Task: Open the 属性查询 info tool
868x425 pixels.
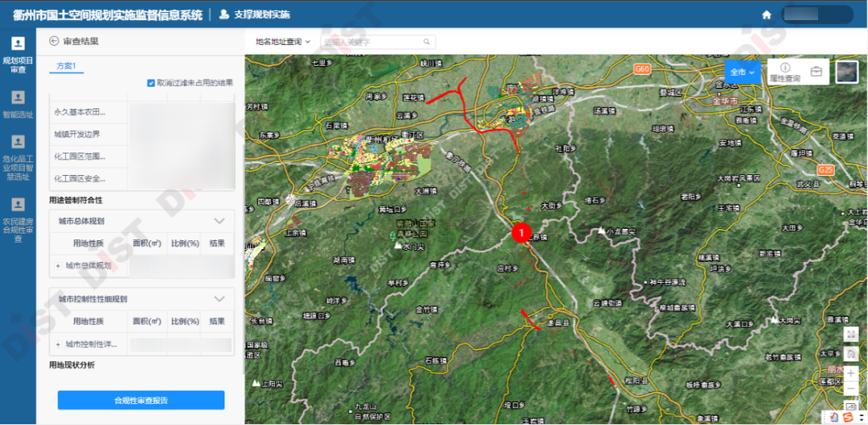Action: 784,72
